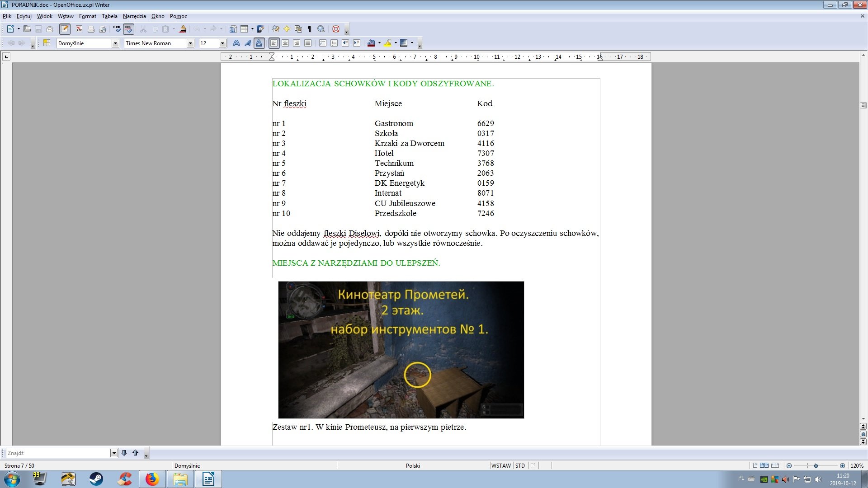Open the font size dropdown
Viewport: 868px width, 488px height.
point(222,43)
